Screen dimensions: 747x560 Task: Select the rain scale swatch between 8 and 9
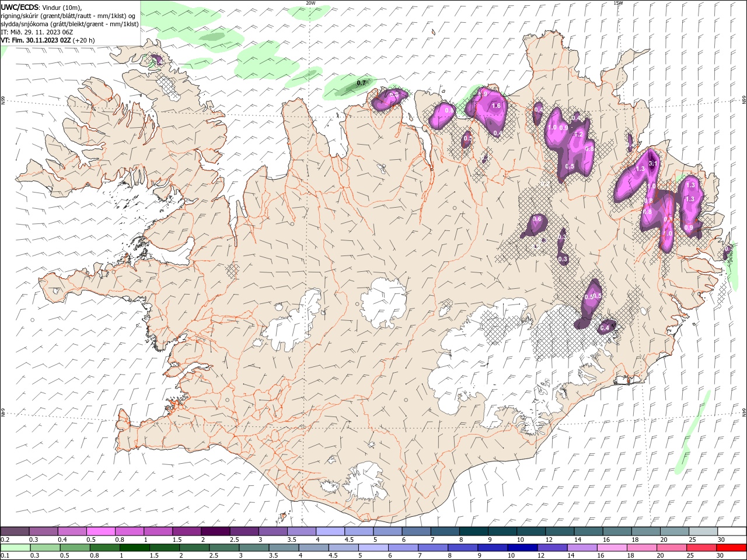462,548
